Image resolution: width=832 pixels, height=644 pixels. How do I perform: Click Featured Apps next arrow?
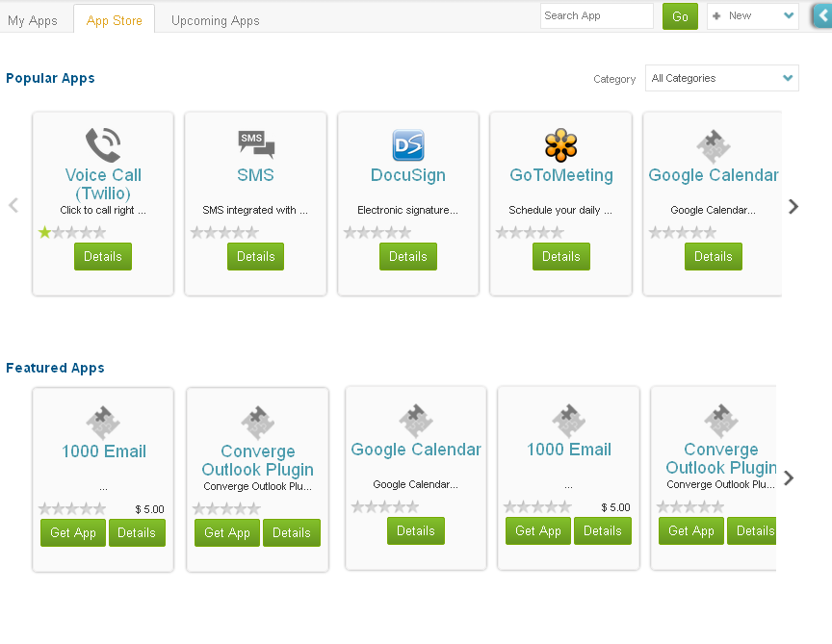point(789,478)
